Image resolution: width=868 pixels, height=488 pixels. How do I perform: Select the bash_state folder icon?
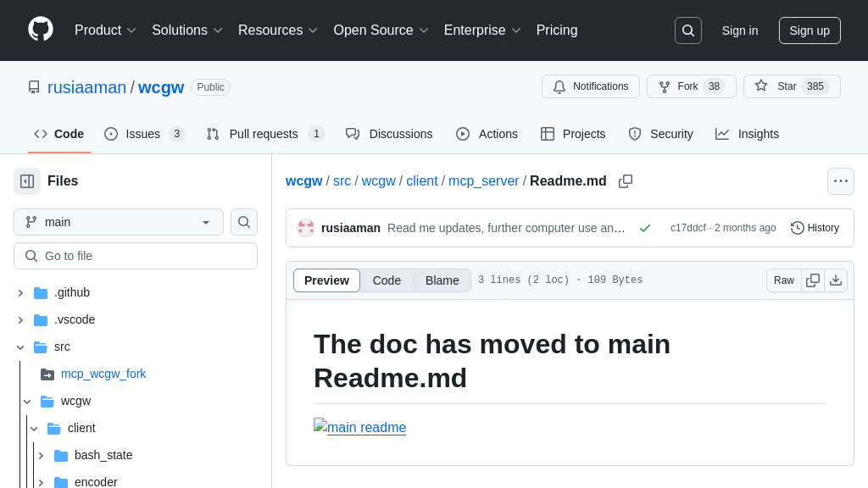point(61,455)
